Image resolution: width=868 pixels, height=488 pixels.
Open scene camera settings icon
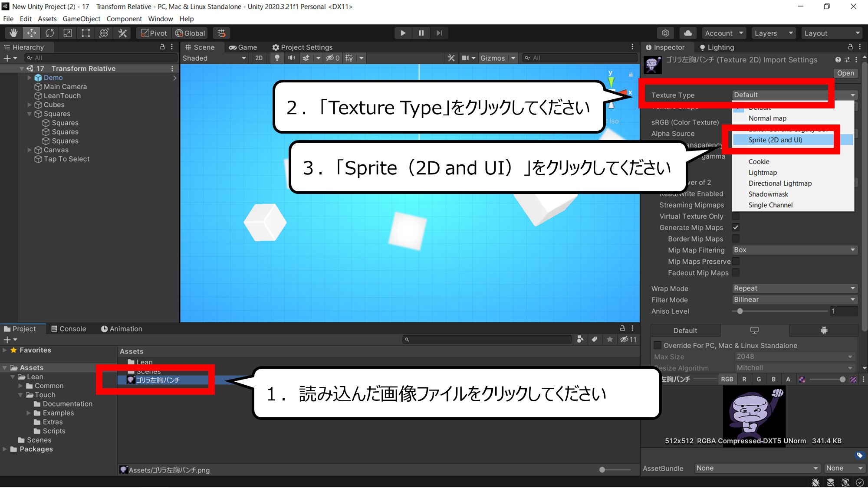pyautogui.click(x=466, y=58)
